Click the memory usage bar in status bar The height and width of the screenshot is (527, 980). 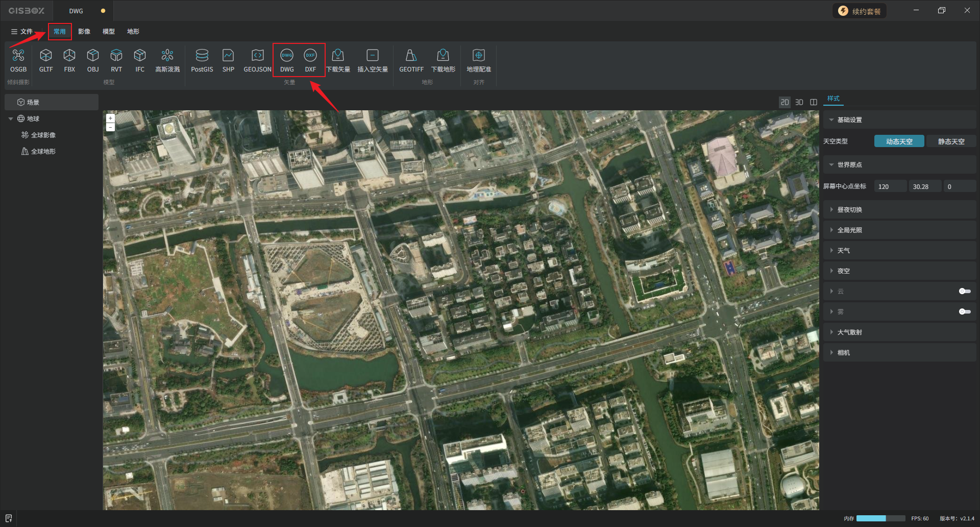point(880,518)
